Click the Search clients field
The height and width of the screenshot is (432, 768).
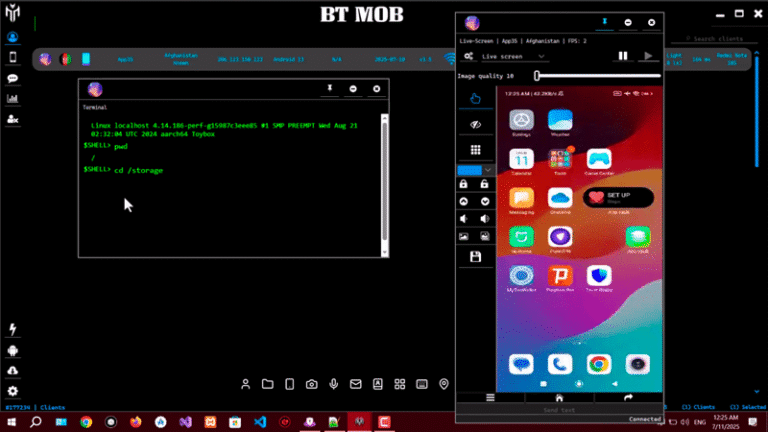[717, 39]
